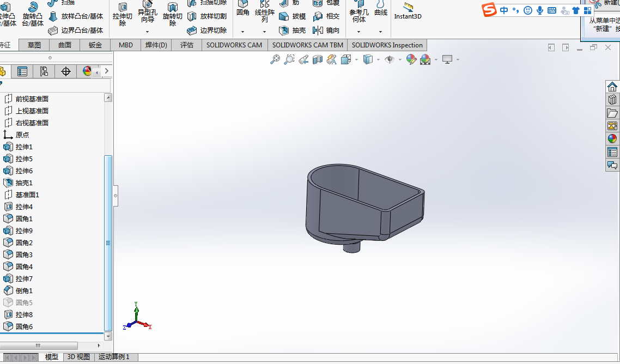The height and width of the screenshot is (364, 620).
Task: Click the Previous View icon
Action: tap(303, 59)
